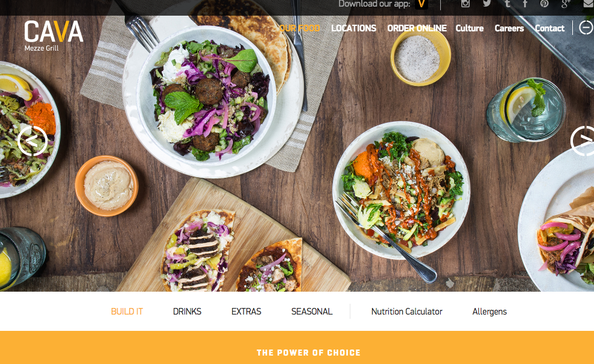The height and width of the screenshot is (364, 594).
Task: Open the Nutrition Calculator link
Action: tap(407, 312)
